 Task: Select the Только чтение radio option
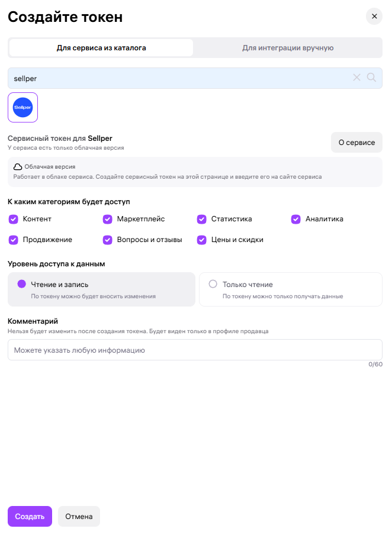[213, 284]
